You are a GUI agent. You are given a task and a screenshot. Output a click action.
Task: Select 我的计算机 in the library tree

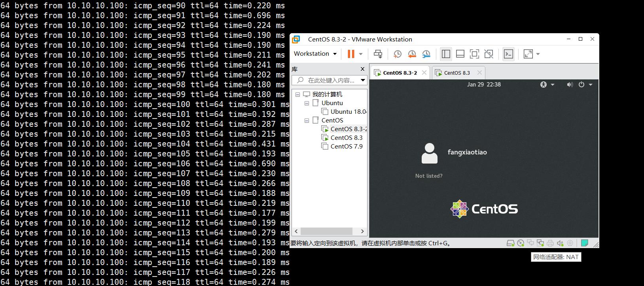[x=327, y=94]
